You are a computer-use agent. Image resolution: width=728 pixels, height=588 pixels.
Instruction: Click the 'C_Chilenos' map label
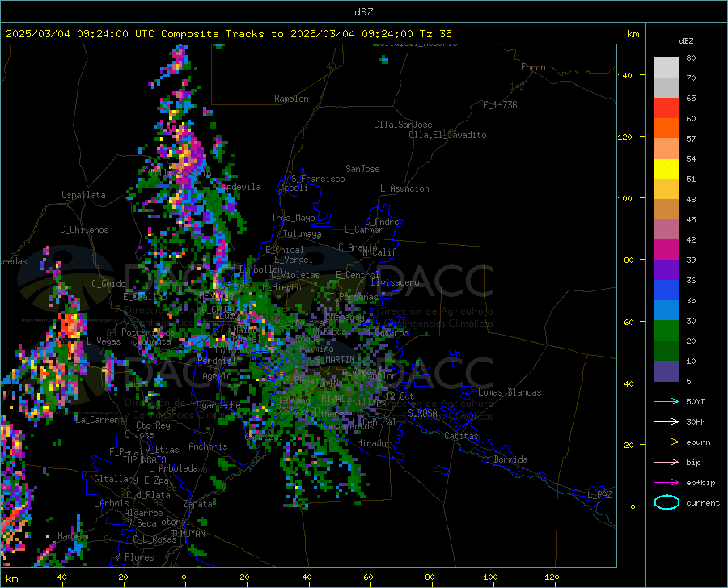[x=84, y=230]
